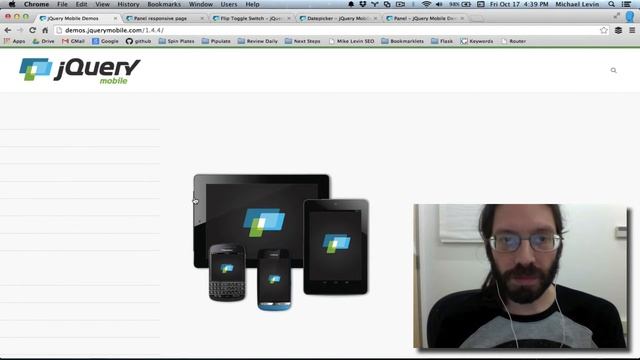Go to the browser home page
This screenshot has height=360, width=640.
click(45, 30)
